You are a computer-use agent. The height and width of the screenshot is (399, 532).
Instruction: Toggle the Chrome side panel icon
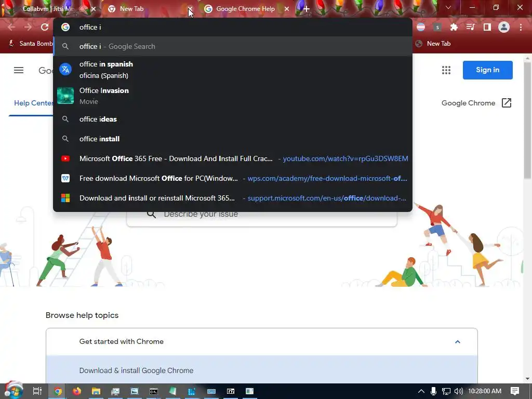coord(487,27)
